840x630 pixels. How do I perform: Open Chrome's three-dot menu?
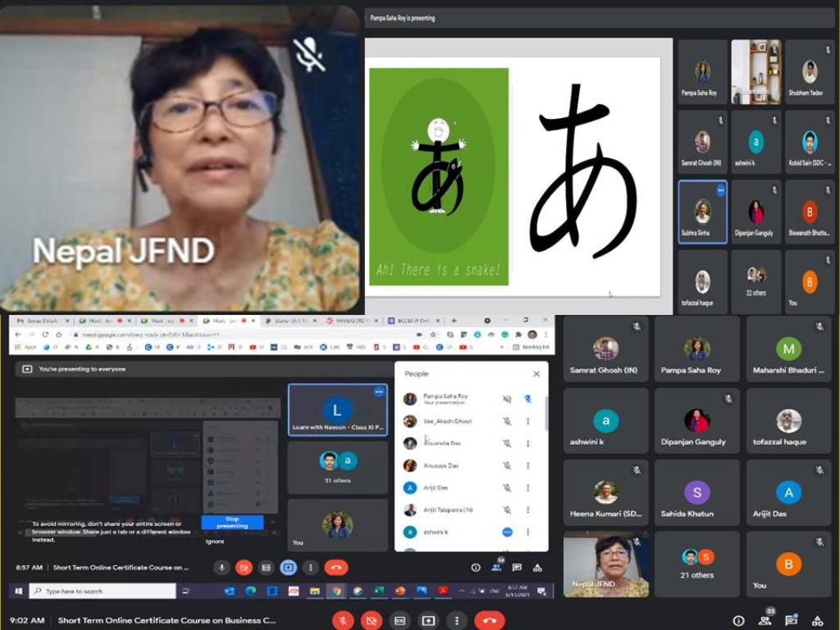click(x=546, y=335)
